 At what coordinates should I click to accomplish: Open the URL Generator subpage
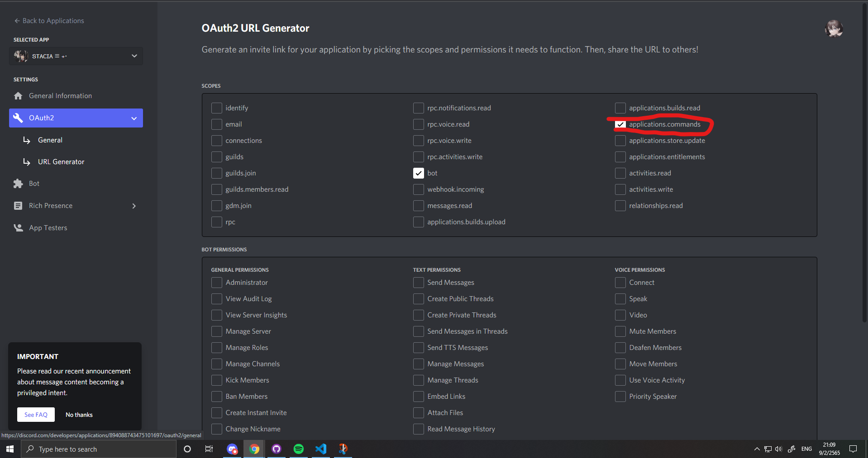61,162
